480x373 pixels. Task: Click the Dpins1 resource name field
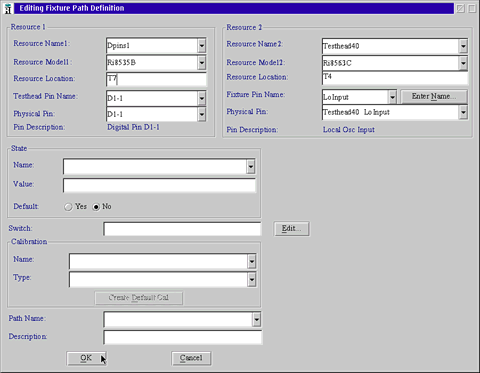152,46
